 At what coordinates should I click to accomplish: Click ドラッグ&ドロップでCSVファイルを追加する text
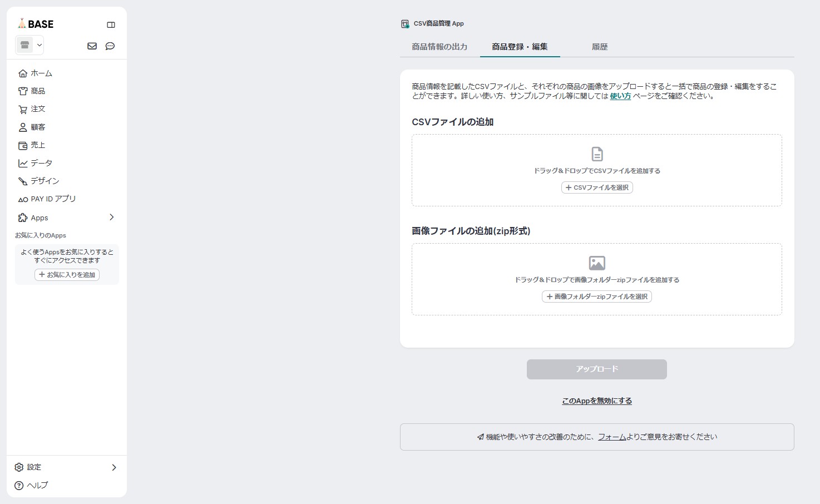[597, 171]
